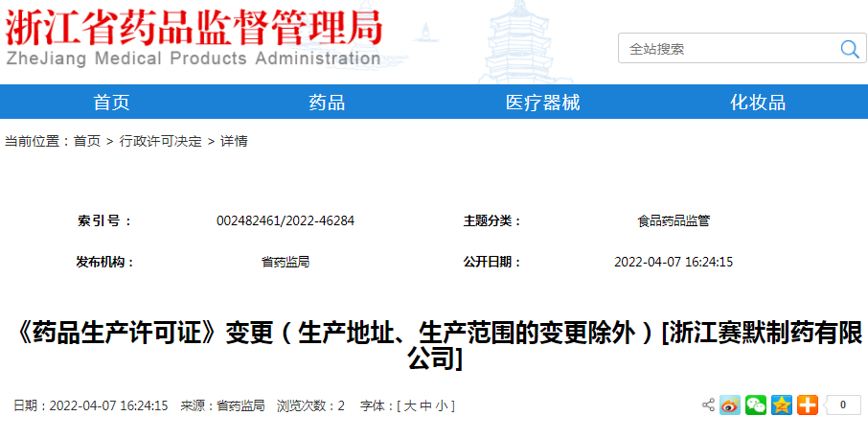Click the 主题分类 label
868x439 pixels.
click(x=492, y=220)
